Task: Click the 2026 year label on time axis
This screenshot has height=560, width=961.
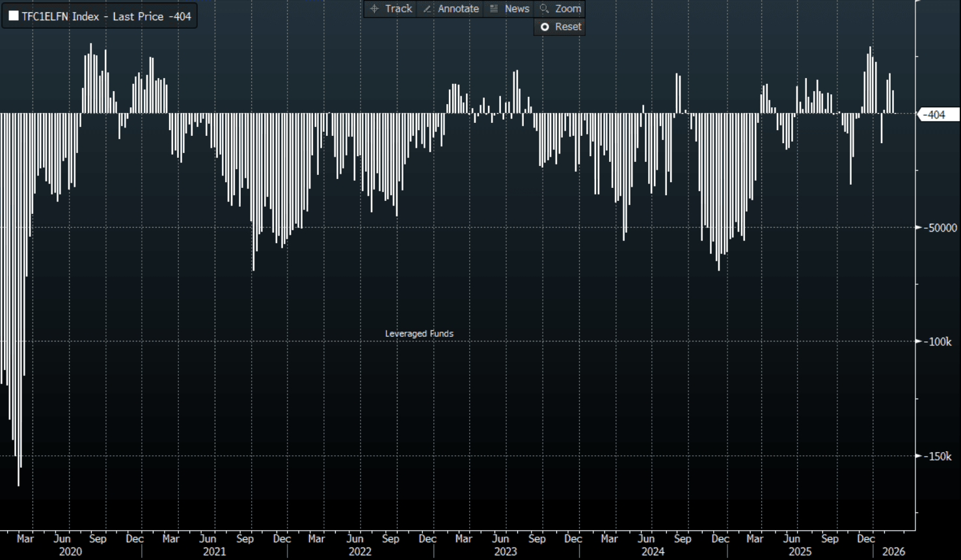Action: pos(893,552)
